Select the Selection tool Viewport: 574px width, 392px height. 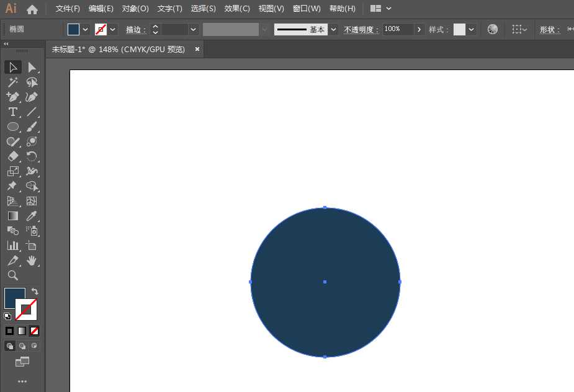click(12, 67)
